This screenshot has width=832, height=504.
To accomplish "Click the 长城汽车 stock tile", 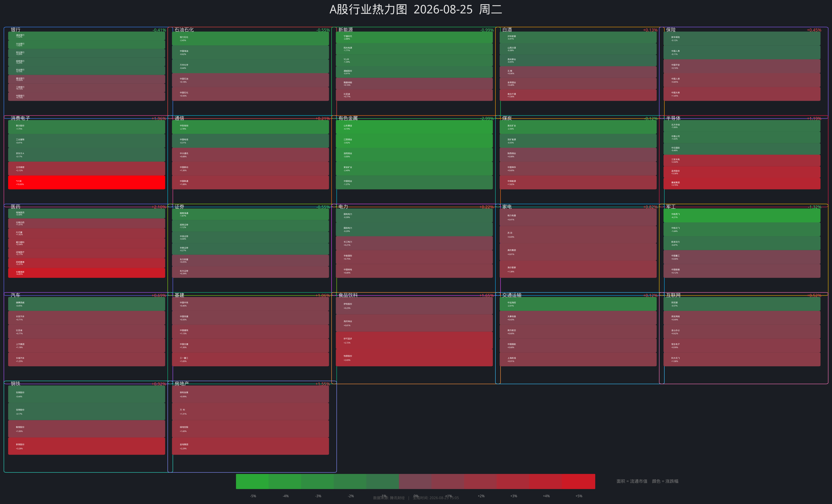I will tap(86, 359).
